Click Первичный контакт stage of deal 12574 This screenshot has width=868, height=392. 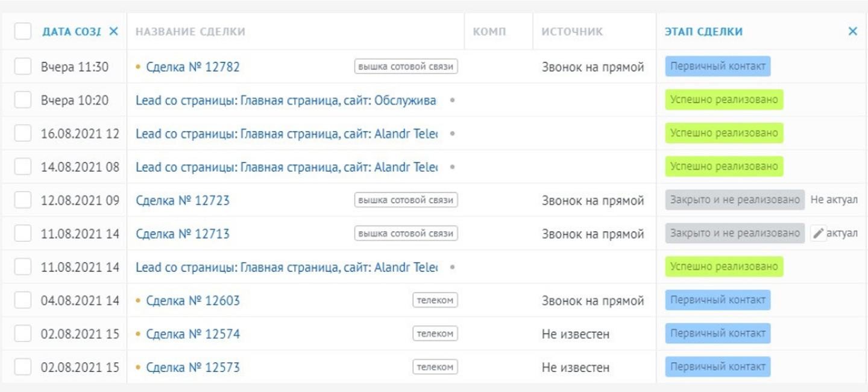tap(717, 333)
